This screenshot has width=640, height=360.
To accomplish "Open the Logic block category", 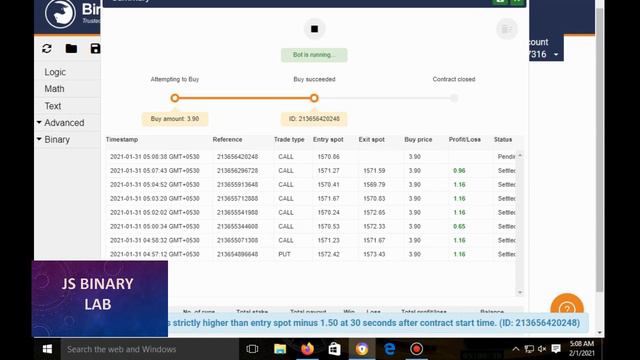I will click(x=55, y=72).
